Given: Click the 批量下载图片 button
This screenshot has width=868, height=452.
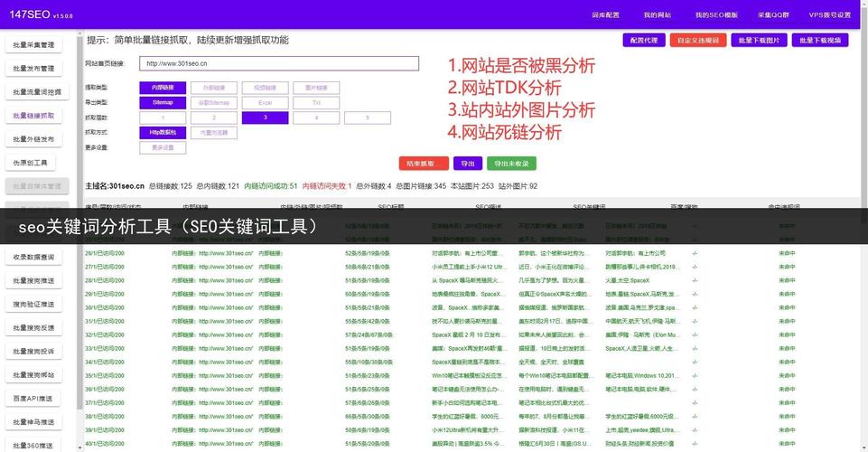Looking at the screenshot, I should (759, 41).
